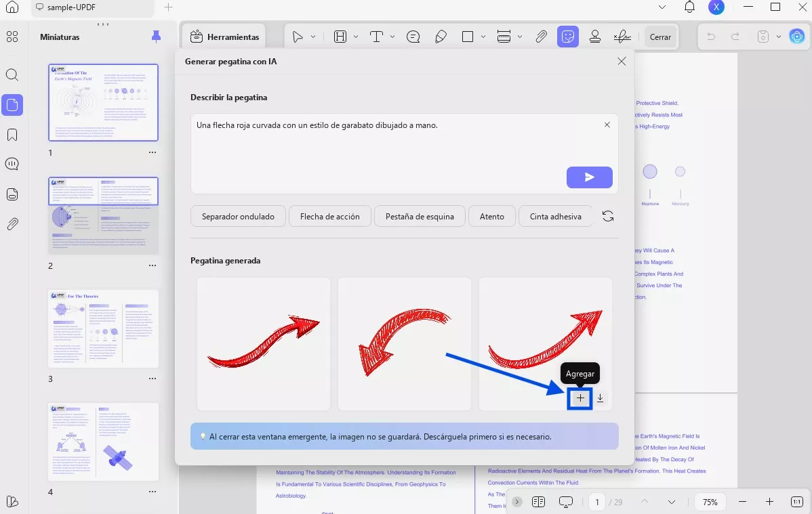Zoom in with the bottom-bar plus button
812x514 pixels.
pos(769,502)
